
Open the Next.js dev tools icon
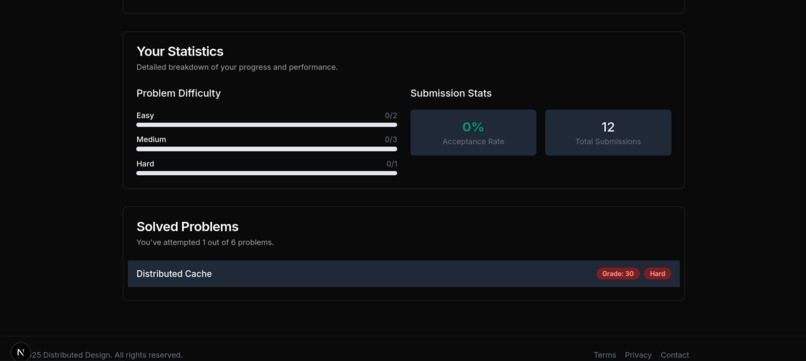click(21, 352)
